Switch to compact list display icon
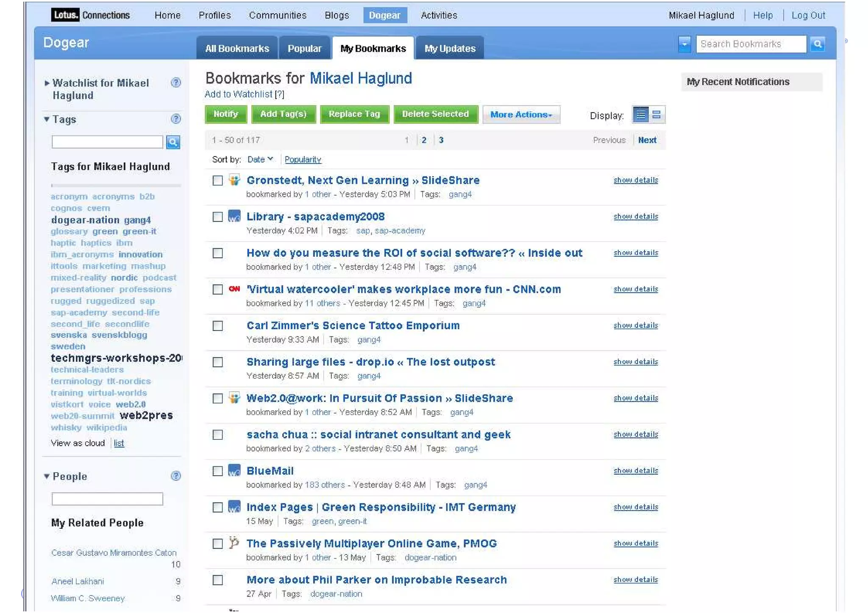The height and width of the screenshot is (613, 868). click(x=657, y=114)
